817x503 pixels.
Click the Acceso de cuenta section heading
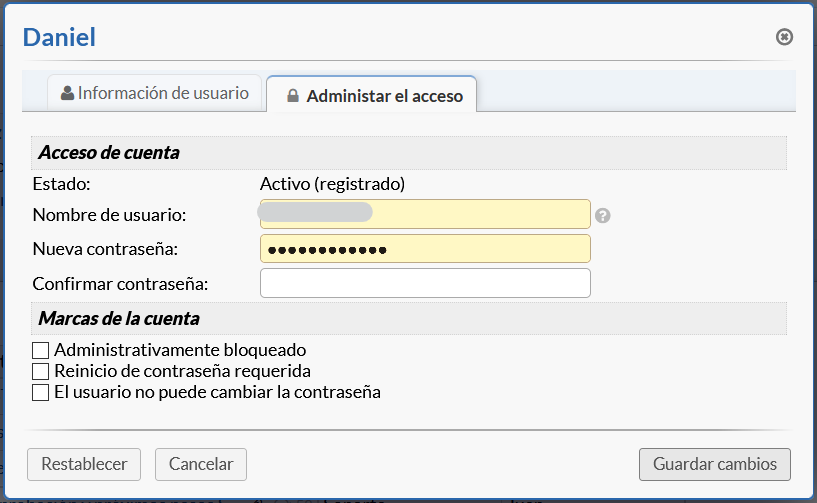coord(109,153)
